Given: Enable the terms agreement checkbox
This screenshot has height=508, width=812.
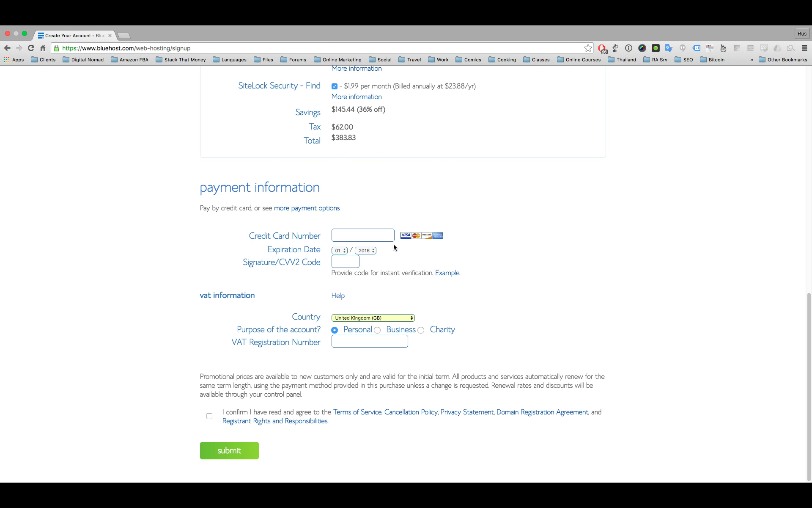Looking at the screenshot, I should [x=210, y=416].
